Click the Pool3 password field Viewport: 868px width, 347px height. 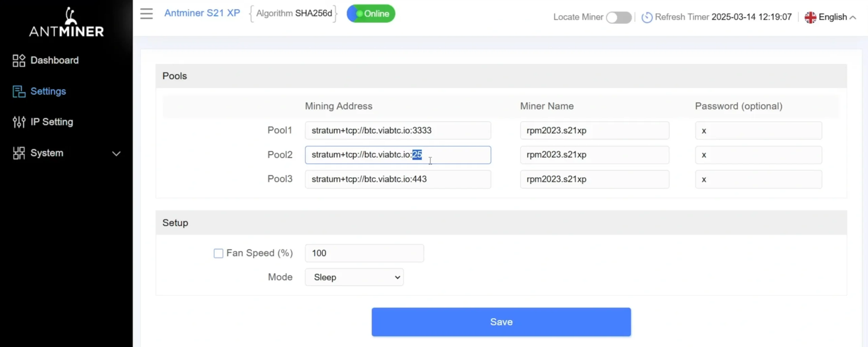758,179
